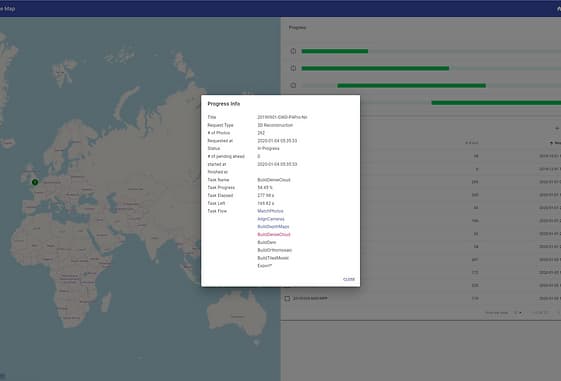Click the icon beside third progress bar
This screenshot has height=381, width=561.
(293, 86)
